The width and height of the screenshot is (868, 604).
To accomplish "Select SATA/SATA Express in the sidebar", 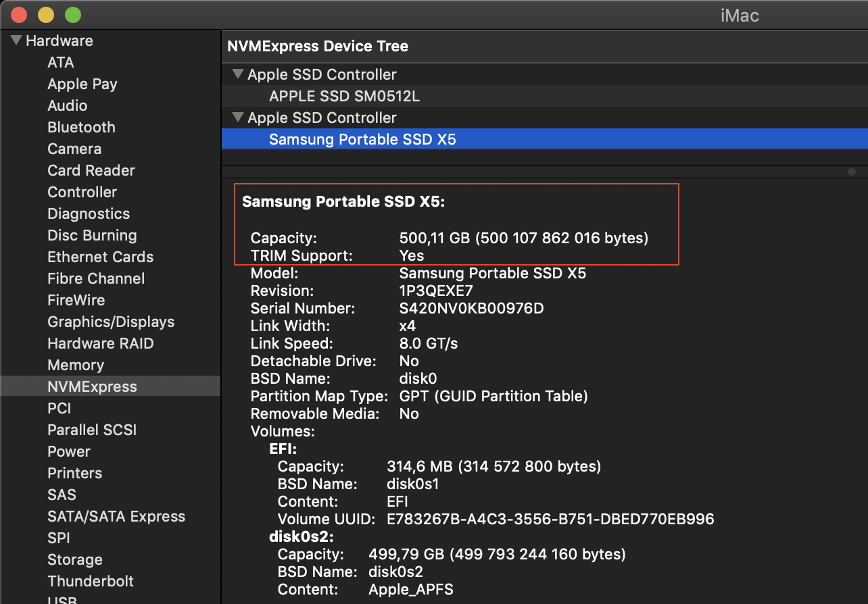I will (116, 516).
